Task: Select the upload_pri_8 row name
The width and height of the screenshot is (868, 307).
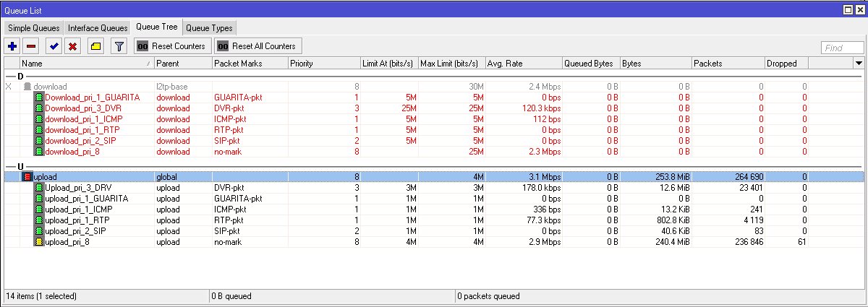Action: coord(67,242)
